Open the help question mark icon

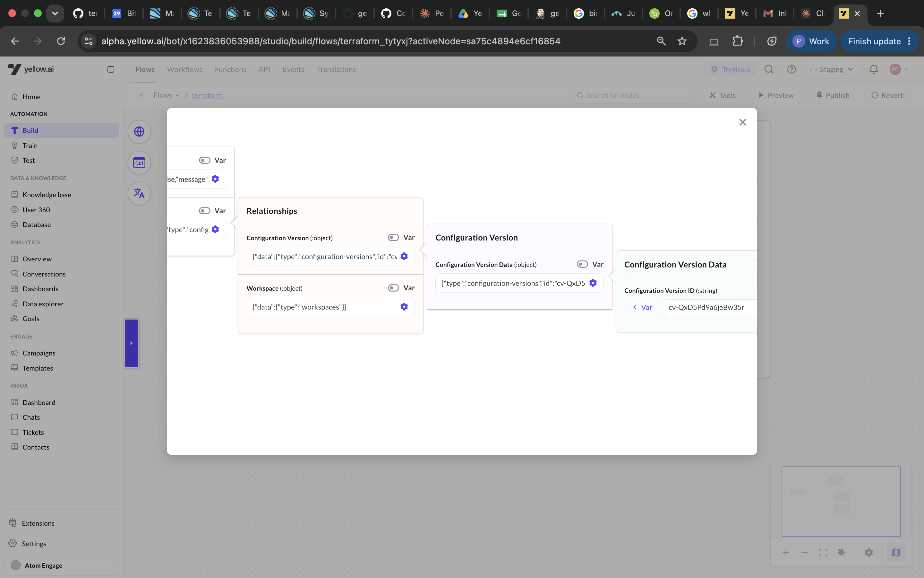coord(791,69)
